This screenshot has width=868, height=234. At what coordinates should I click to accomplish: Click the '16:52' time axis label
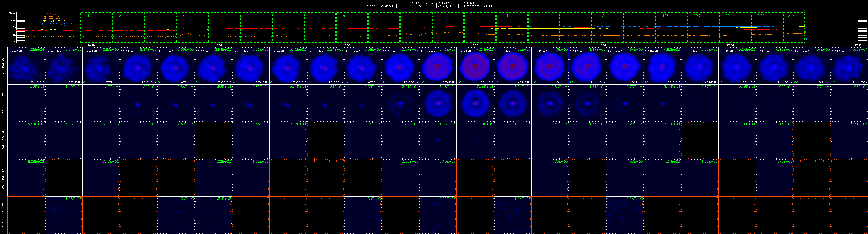tap(219, 45)
